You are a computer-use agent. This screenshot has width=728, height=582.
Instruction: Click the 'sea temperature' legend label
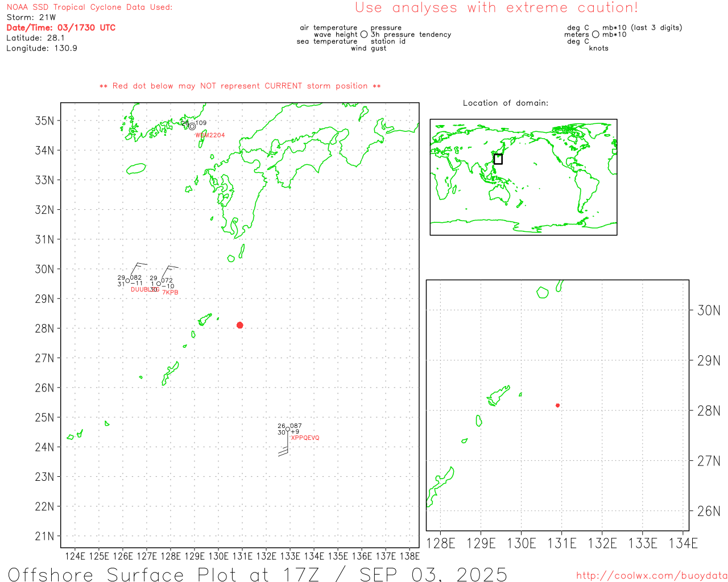(327, 41)
